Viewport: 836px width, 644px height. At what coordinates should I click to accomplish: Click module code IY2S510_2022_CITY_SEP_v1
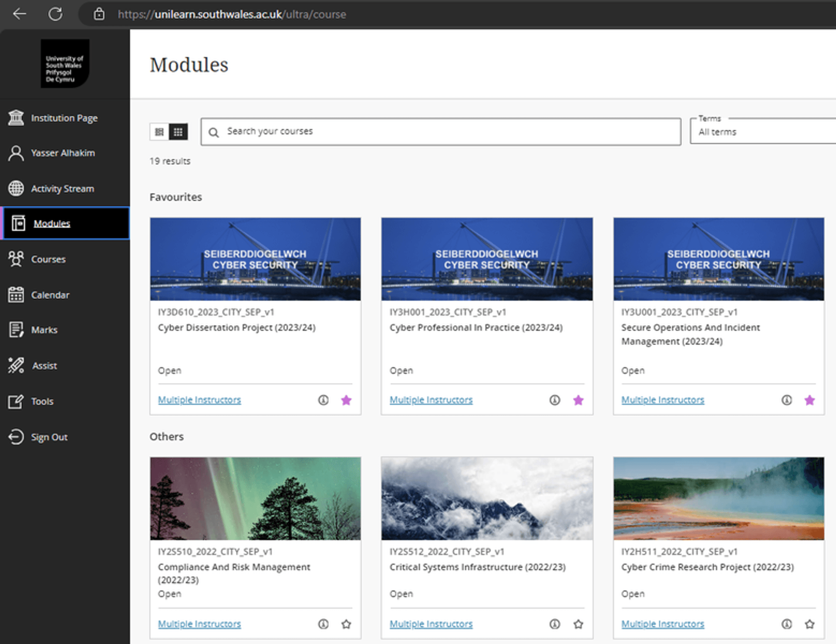pos(215,552)
